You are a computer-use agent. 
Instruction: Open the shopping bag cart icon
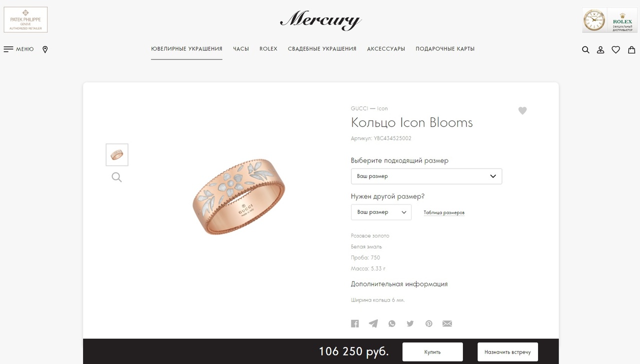pyautogui.click(x=631, y=49)
